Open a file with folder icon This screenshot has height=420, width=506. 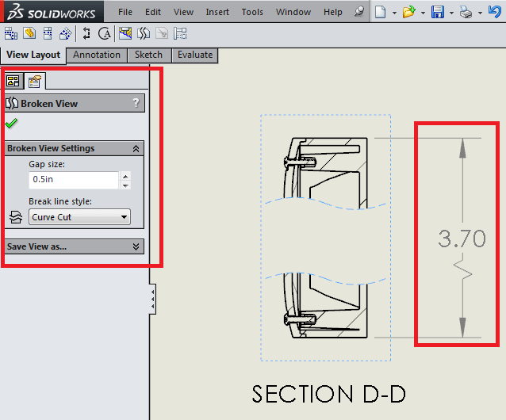pos(409,12)
